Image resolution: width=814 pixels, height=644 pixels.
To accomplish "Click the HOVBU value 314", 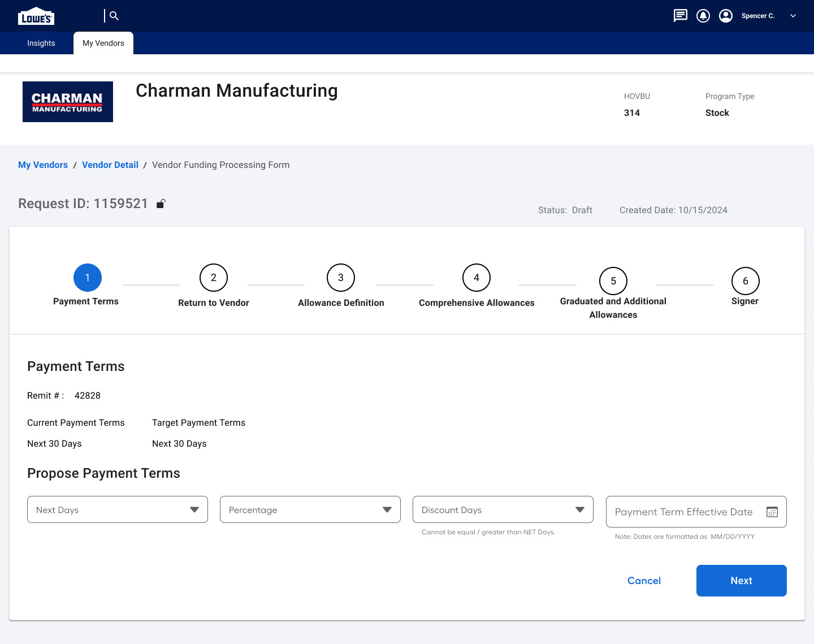I will [632, 113].
